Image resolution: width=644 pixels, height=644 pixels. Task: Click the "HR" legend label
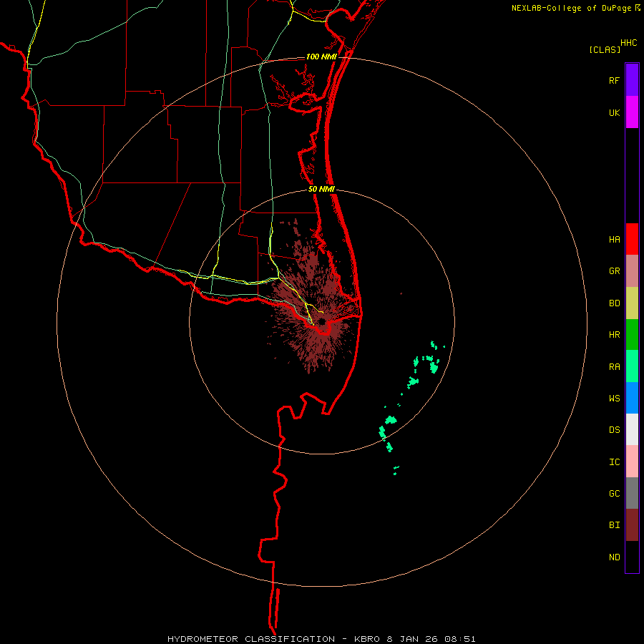614,335
